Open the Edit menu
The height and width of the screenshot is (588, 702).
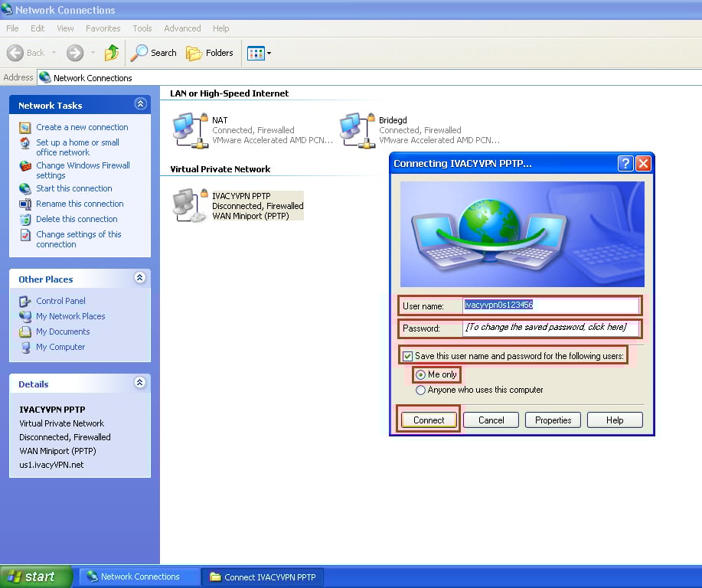pyautogui.click(x=38, y=28)
